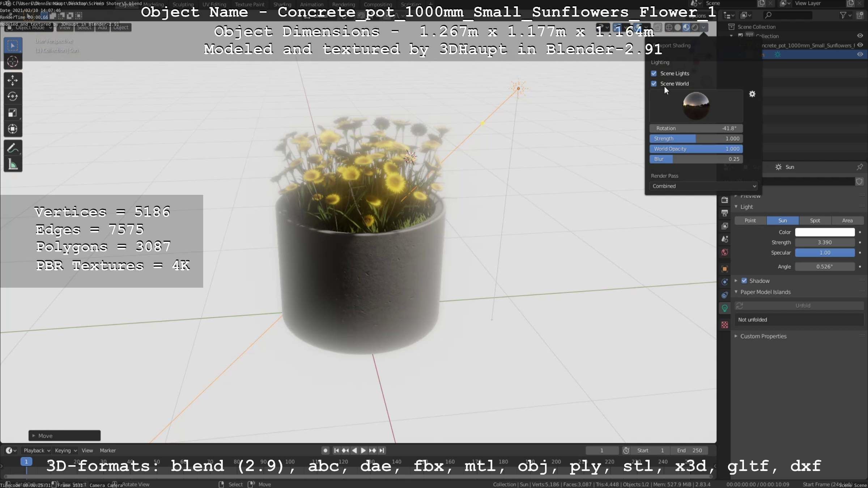Select the Move tool in toolbar
Viewport: 868px width, 488px height.
coord(13,80)
